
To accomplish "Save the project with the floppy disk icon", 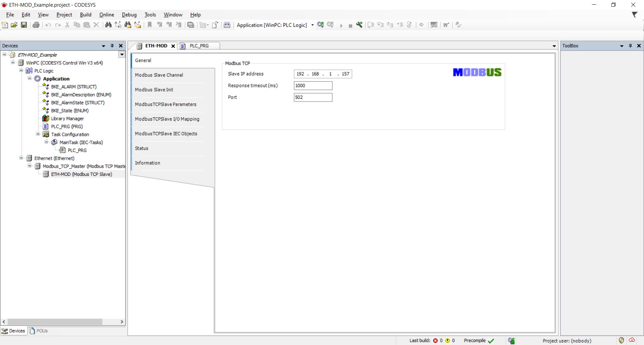I will point(24,25).
